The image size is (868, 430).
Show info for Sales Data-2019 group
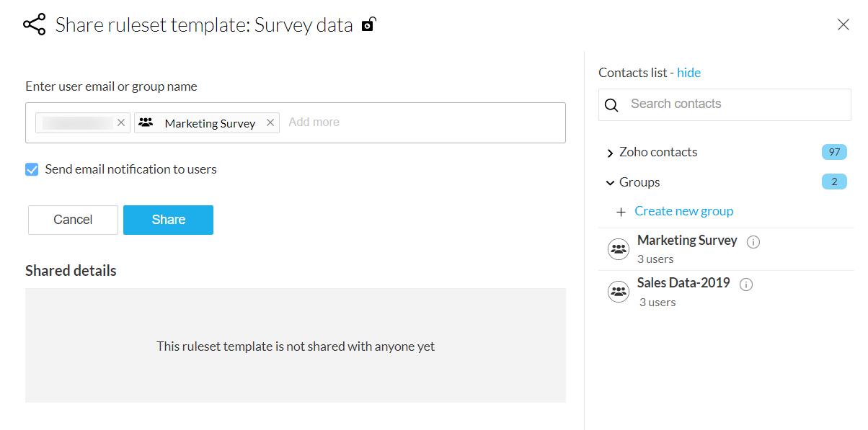coord(746,285)
